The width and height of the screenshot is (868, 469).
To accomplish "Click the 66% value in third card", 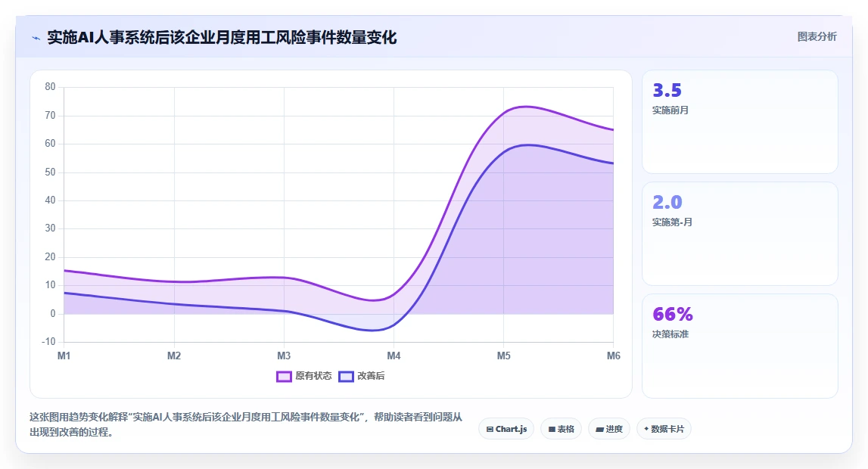I will (x=673, y=314).
